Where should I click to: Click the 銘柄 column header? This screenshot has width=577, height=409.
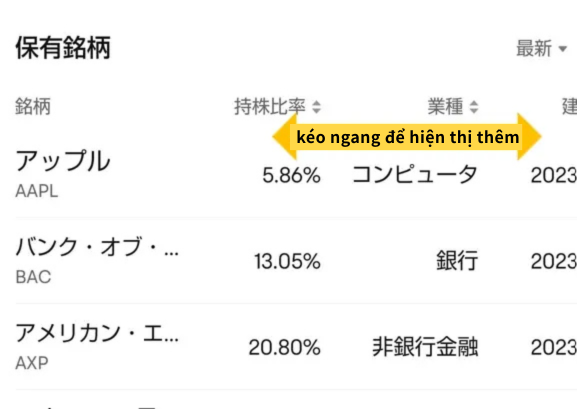tap(33, 107)
